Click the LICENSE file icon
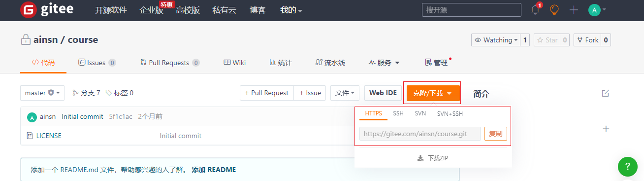This screenshot has height=181, width=644. (x=30, y=136)
